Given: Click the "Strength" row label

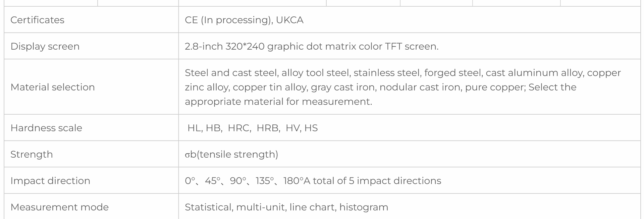Looking at the screenshot, I should point(32,154).
